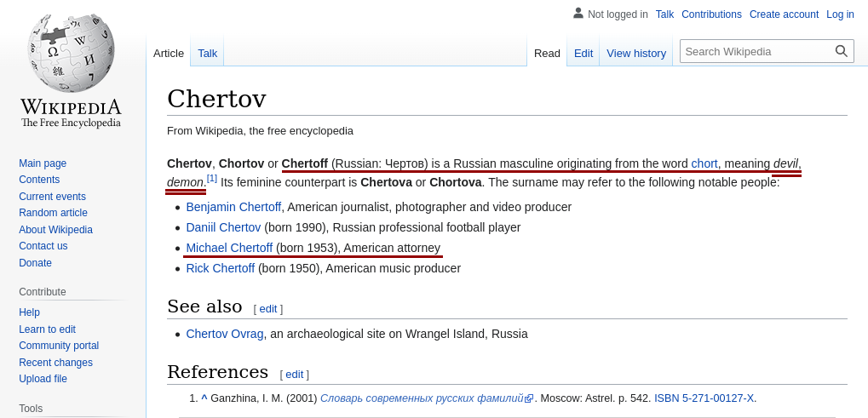Click the Contribute sidebar heading
Viewport: 868px width, 418px height.
(x=43, y=291)
